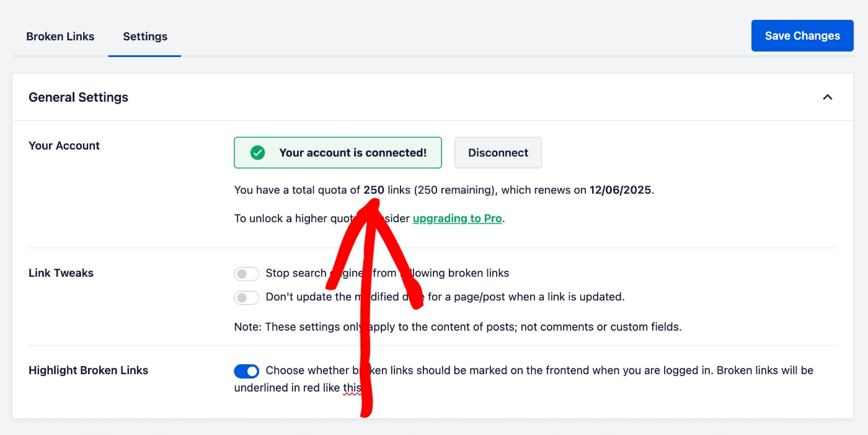Image resolution: width=868 pixels, height=435 pixels.
Task: Click the bold 250 links quota number
Action: pyautogui.click(x=373, y=190)
